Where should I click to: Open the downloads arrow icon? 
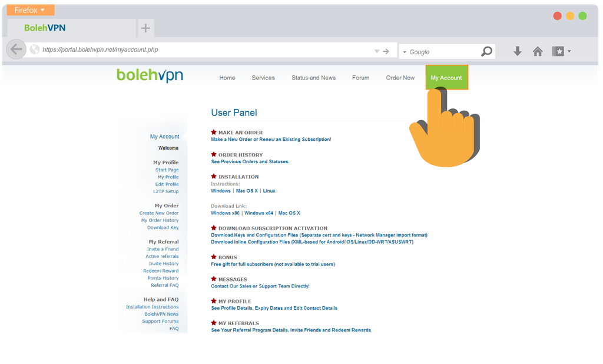point(518,51)
